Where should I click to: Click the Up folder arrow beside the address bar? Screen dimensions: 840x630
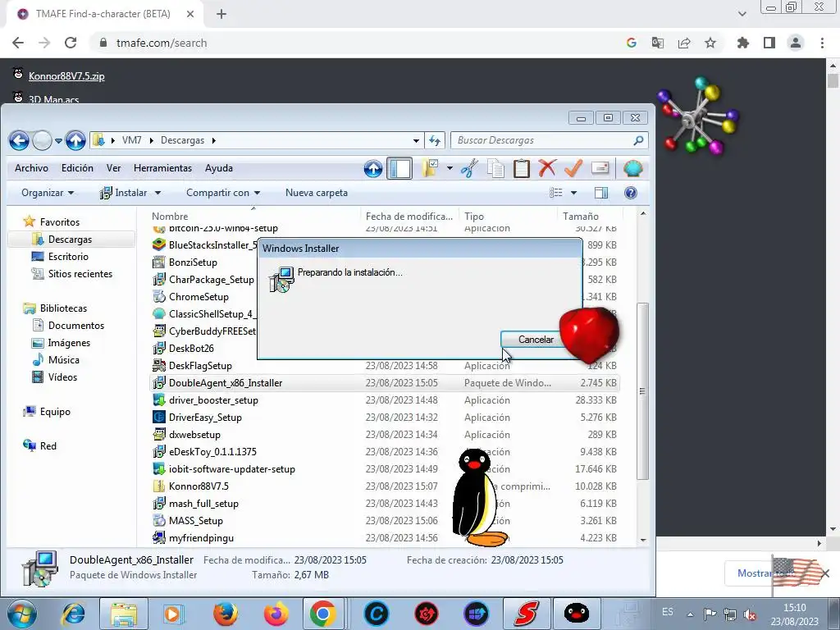[x=75, y=141]
